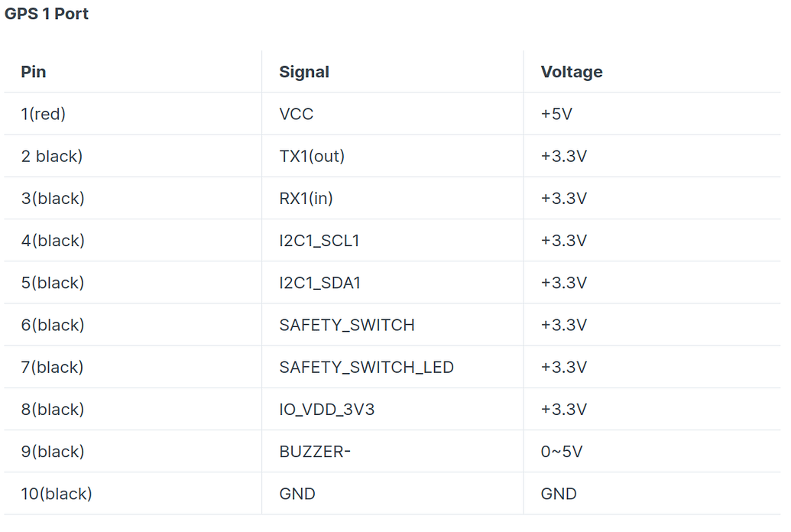Click the Voltage column header
Screen dimensions: 791x532
point(572,72)
